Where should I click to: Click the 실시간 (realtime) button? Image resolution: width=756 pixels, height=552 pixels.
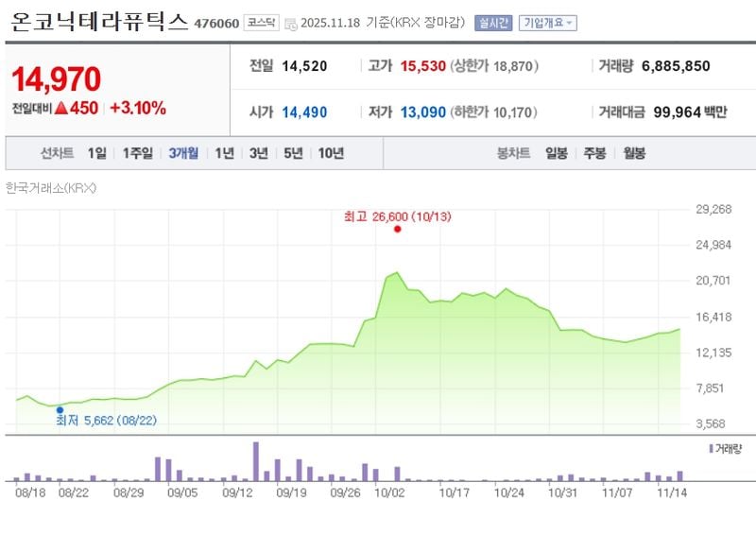pos(492,24)
